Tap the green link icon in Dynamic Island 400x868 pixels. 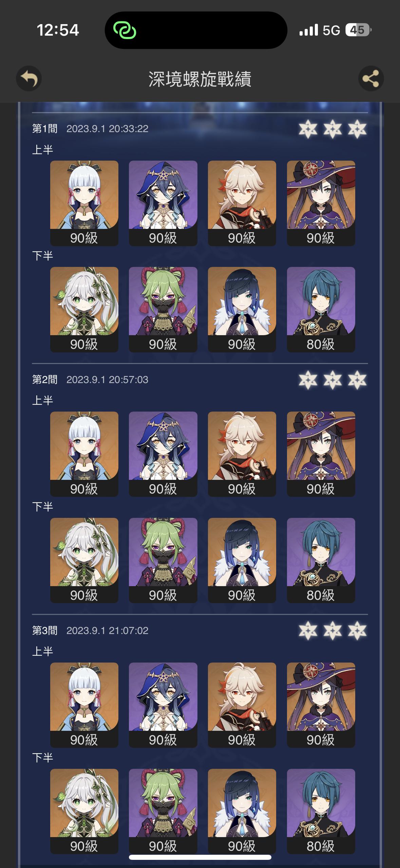point(125,30)
